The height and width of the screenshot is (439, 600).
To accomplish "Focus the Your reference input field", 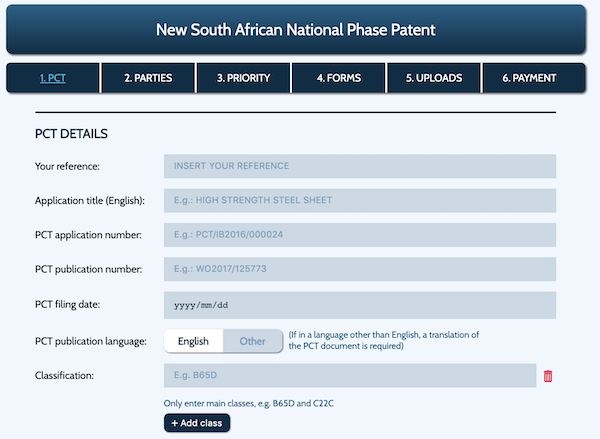I will tap(360, 166).
